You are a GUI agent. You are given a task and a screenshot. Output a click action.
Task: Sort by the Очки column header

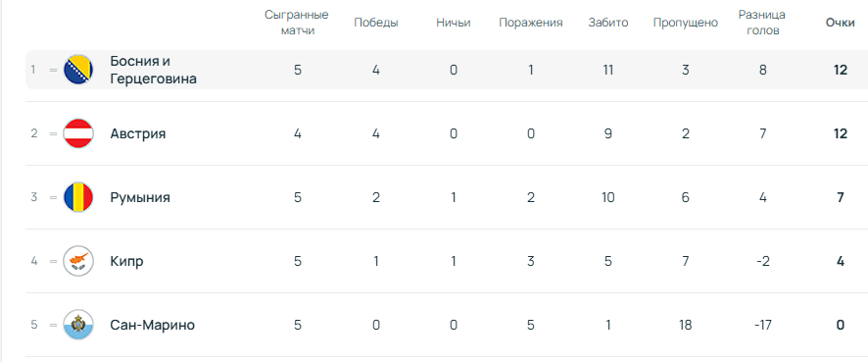[841, 23]
